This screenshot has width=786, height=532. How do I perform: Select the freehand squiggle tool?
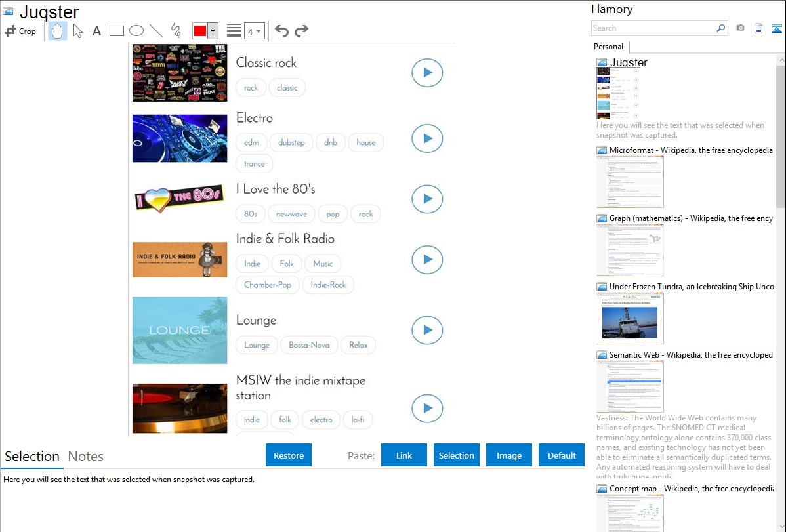click(x=175, y=31)
